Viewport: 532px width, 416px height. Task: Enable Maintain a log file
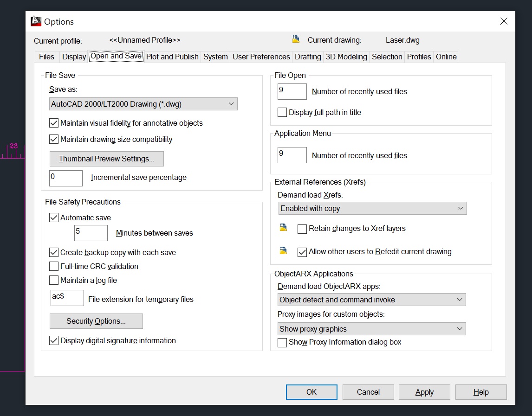click(x=53, y=280)
